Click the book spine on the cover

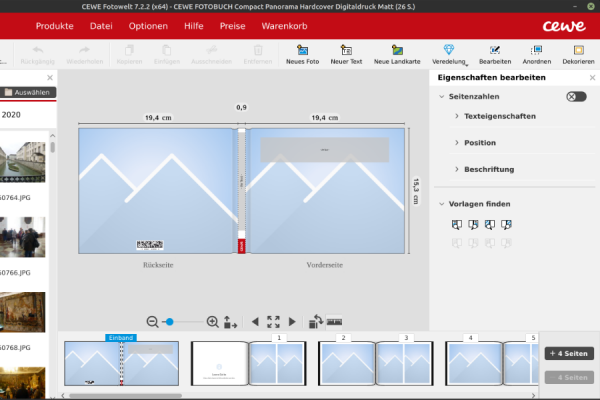(241, 191)
